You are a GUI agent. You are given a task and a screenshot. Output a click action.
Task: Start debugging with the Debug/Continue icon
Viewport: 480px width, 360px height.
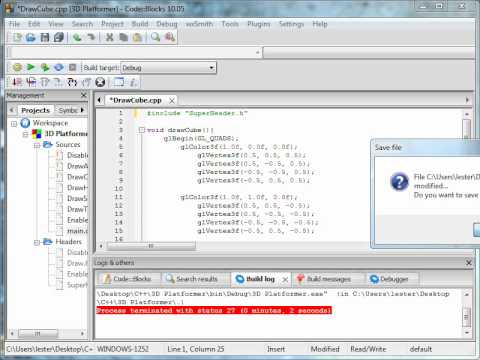pos(17,82)
